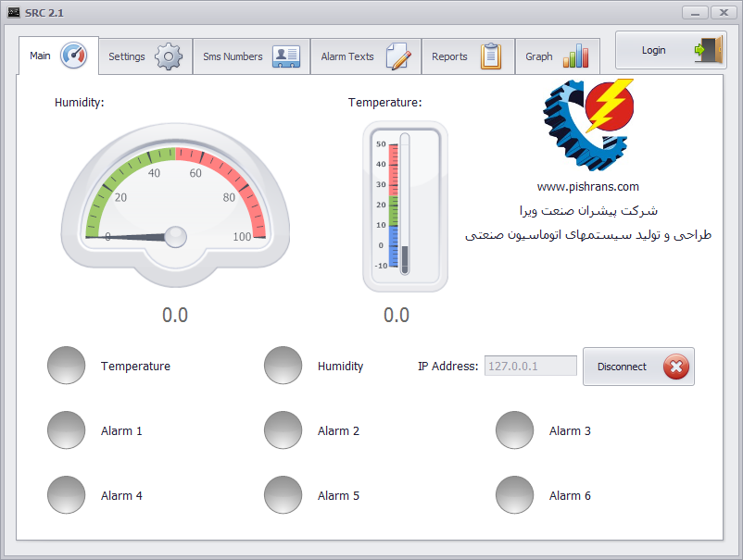Click the Login door icon
Image resolution: width=743 pixels, height=560 pixels.
(x=708, y=49)
